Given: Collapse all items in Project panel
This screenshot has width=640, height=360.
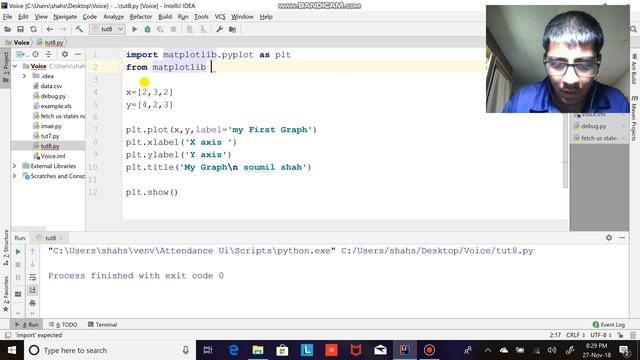Looking at the screenshot, I should tap(48, 54).
